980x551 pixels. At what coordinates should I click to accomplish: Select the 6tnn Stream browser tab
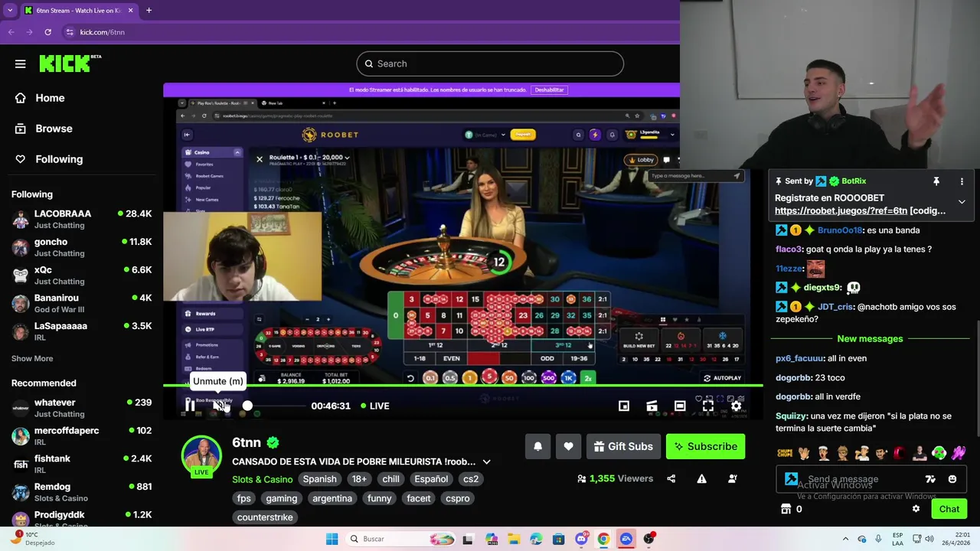click(x=78, y=11)
